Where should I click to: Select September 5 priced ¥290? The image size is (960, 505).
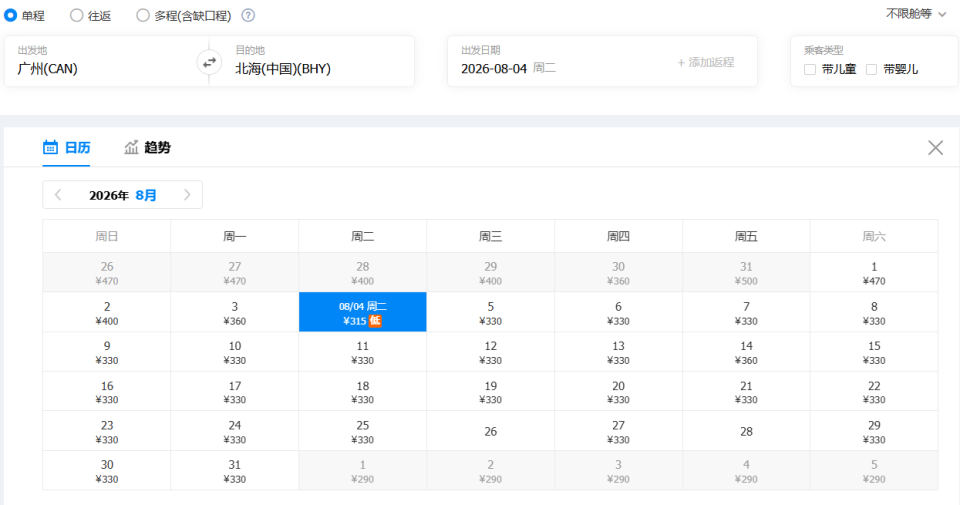tap(874, 471)
